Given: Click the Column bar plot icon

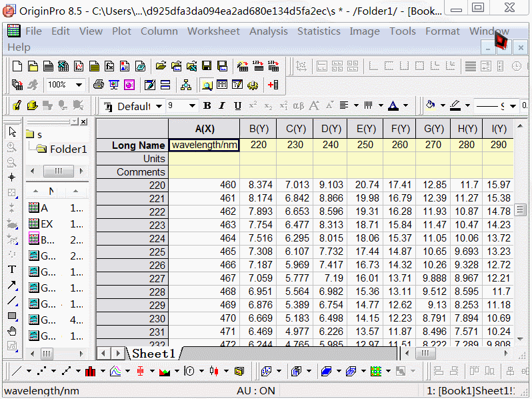Looking at the screenshot, I should pyautogui.click(x=90, y=371).
